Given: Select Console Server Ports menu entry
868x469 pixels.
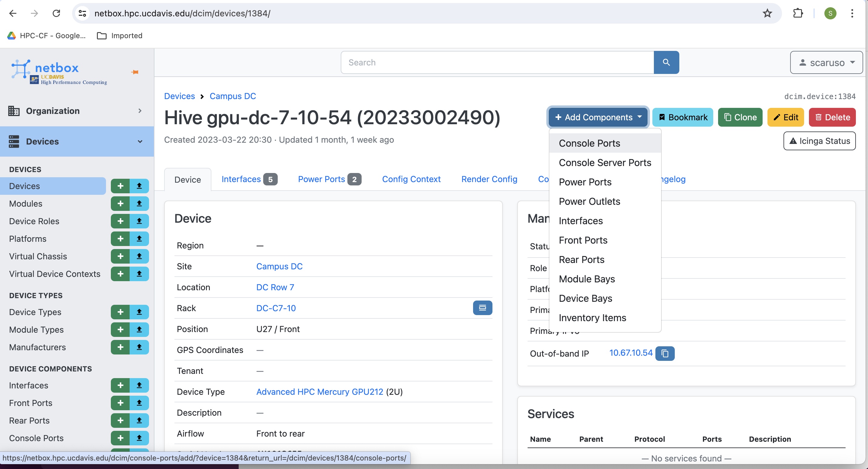Looking at the screenshot, I should (x=605, y=162).
